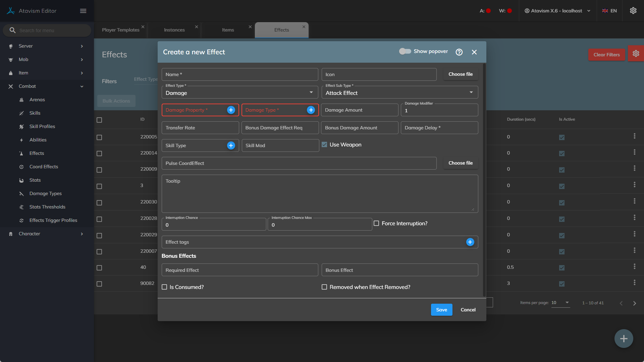Click the floating add button at bottom right

pos(624,339)
